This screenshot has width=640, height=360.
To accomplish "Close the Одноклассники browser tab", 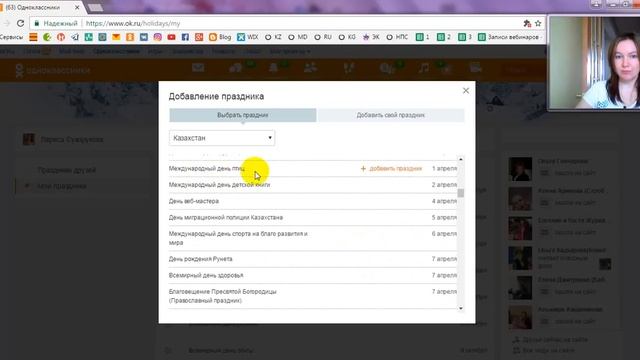I will [x=77, y=7].
